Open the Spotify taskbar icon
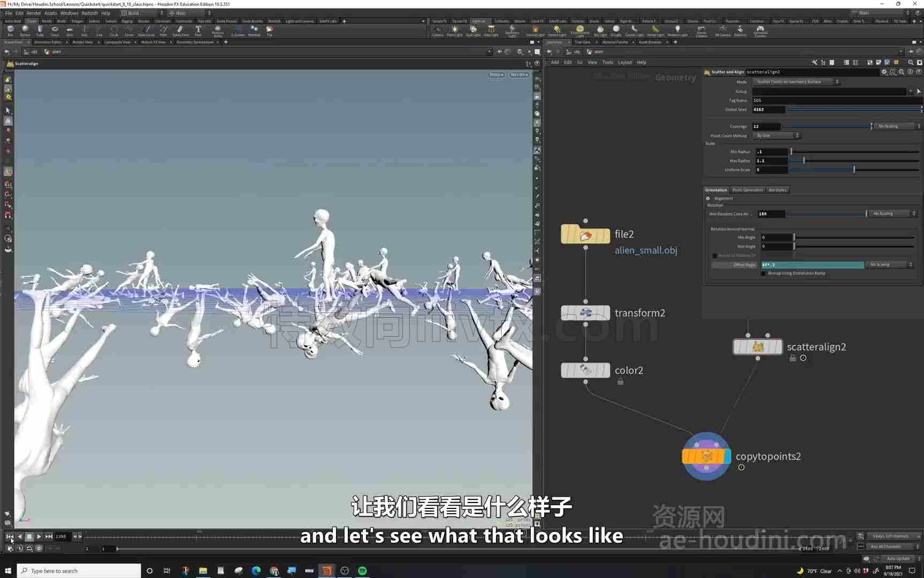 pos(362,571)
